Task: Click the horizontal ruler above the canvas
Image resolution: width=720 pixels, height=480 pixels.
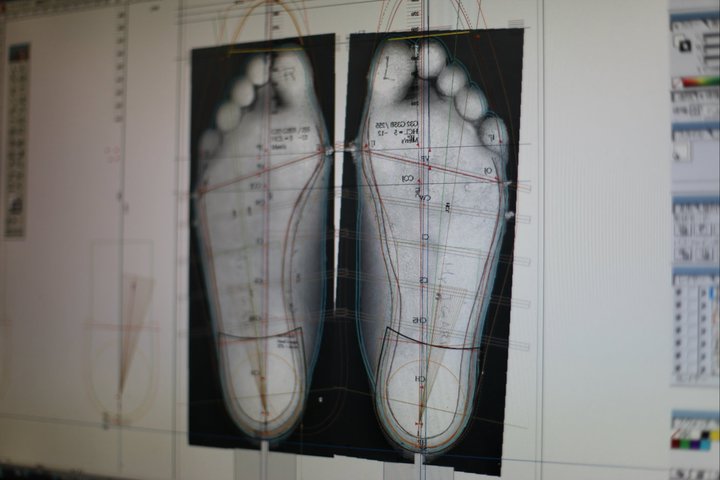Action: (x=300, y=5)
